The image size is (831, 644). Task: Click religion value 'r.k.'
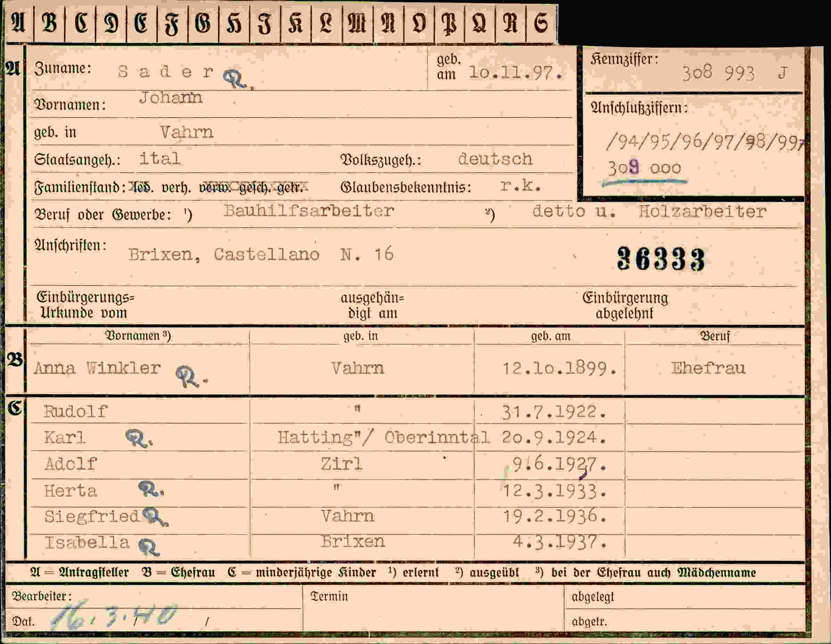(520, 185)
